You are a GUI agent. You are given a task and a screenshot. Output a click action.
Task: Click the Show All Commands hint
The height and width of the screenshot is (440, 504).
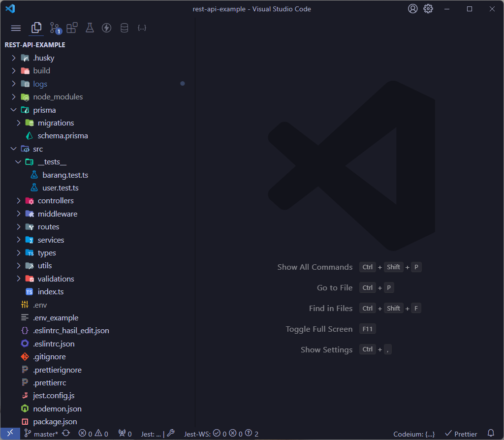point(315,267)
